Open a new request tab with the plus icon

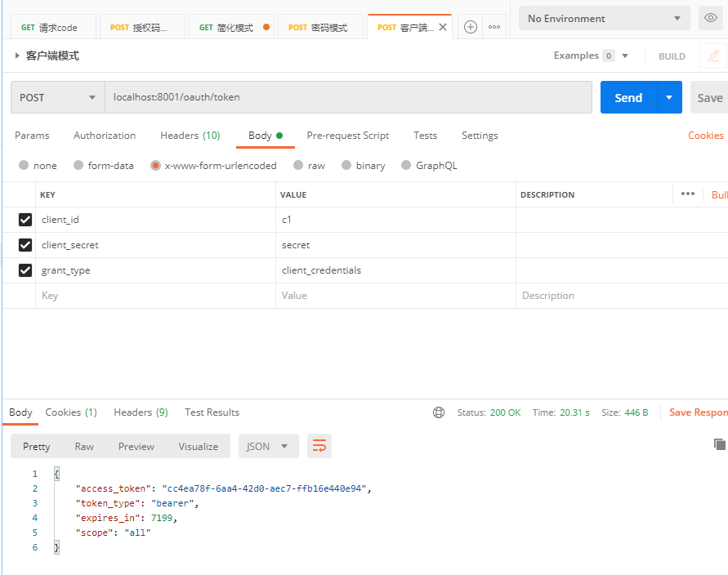coord(470,26)
